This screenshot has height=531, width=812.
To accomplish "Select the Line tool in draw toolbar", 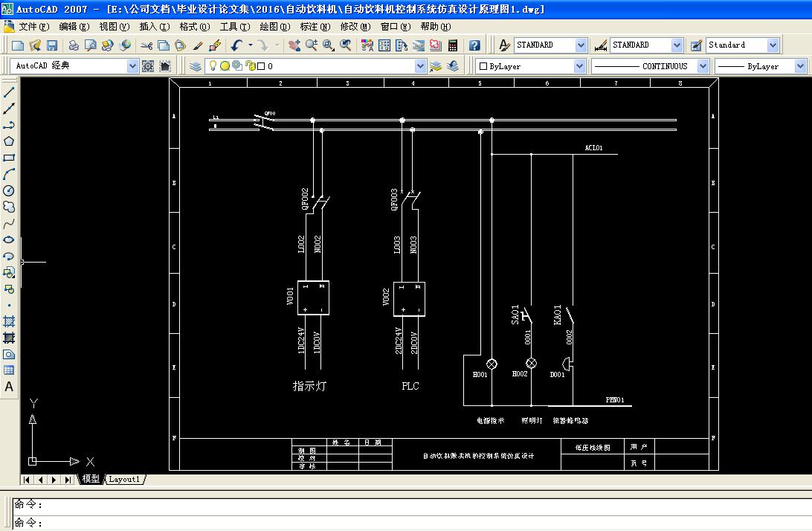I will coord(9,92).
